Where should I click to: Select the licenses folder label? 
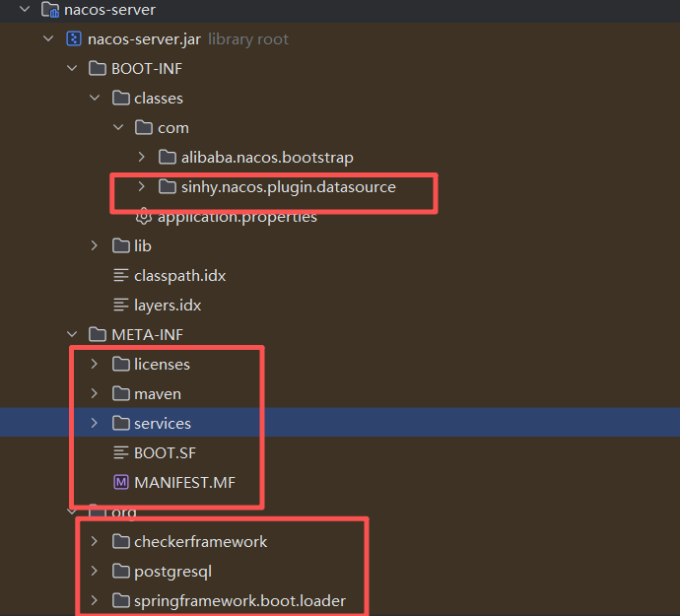click(x=162, y=364)
